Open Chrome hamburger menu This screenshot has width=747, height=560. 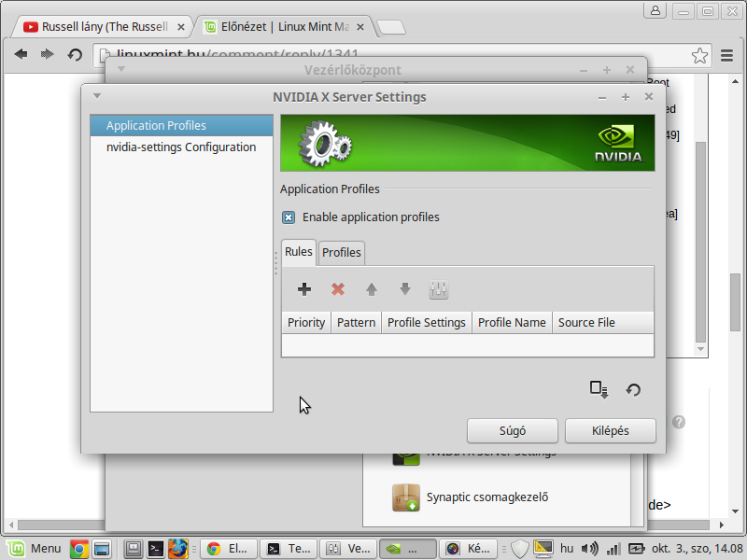(726, 55)
